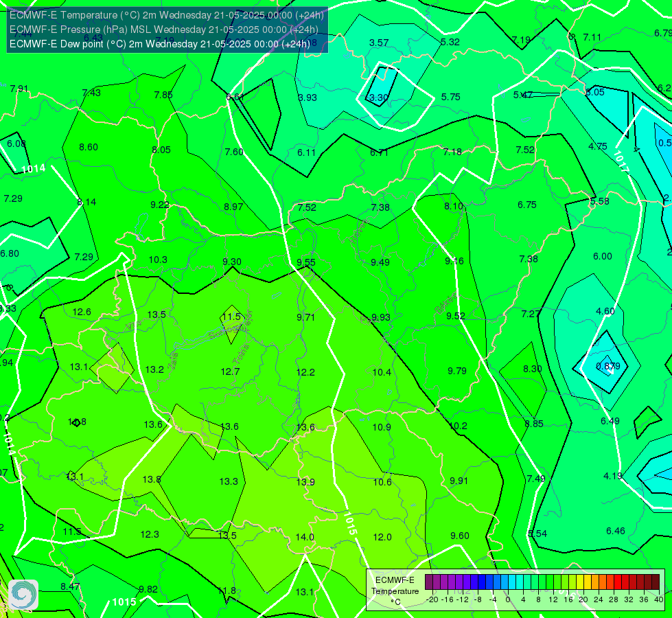Click the '12.0' temperature value
The width and height of the screenshot is (672, 618).
coord(382,538)
